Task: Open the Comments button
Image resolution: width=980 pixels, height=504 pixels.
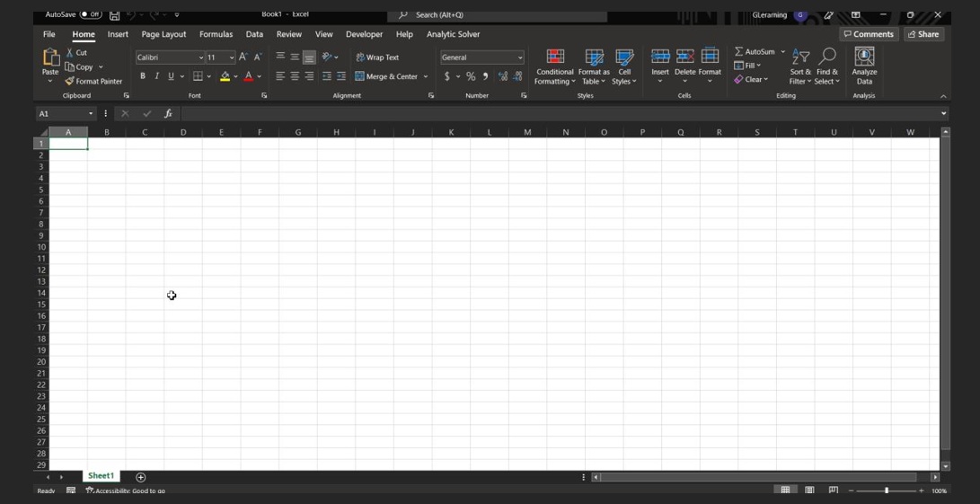Action: click(869, 34)
